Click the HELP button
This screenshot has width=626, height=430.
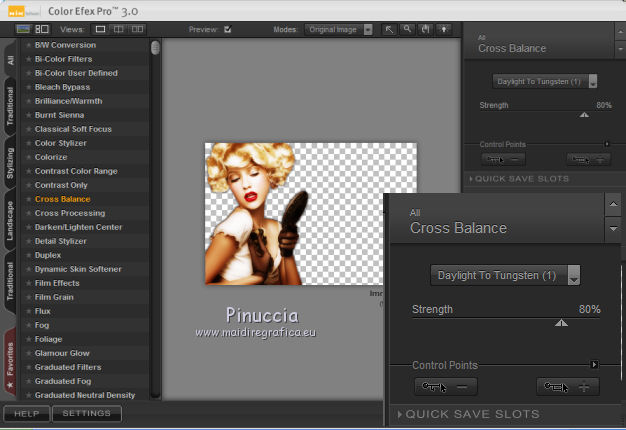tap(27, 413)
